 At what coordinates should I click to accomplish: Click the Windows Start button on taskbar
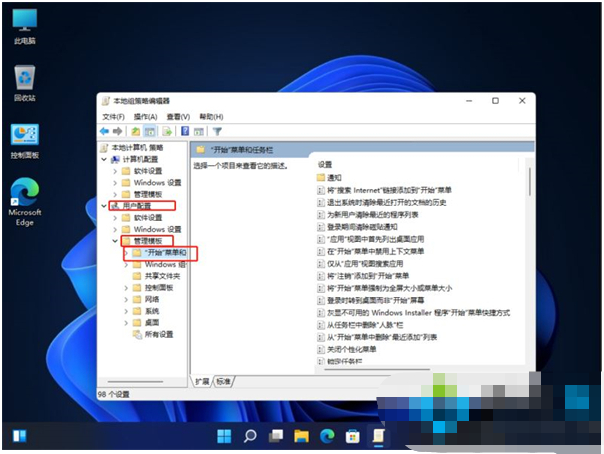[224, 436]
